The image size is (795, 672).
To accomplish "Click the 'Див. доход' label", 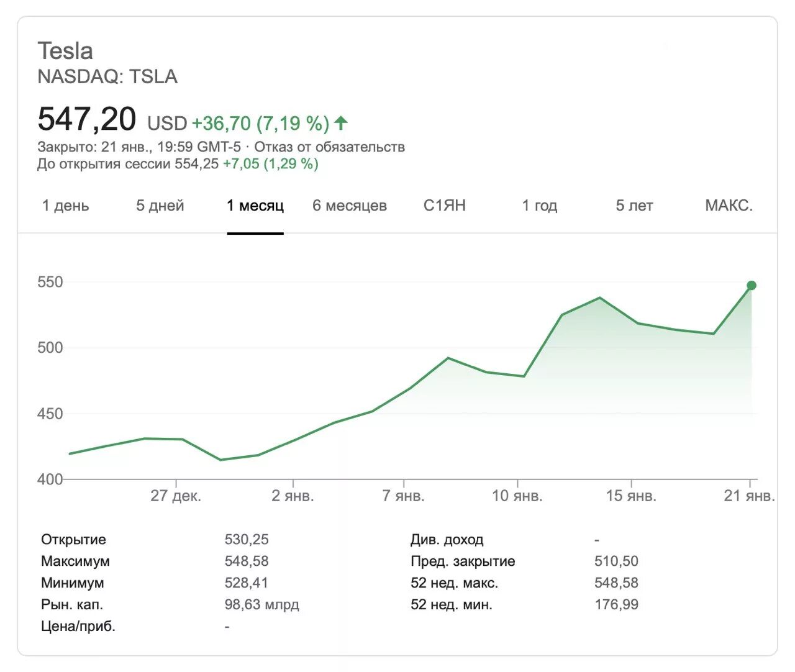I will tap(447, 539).
